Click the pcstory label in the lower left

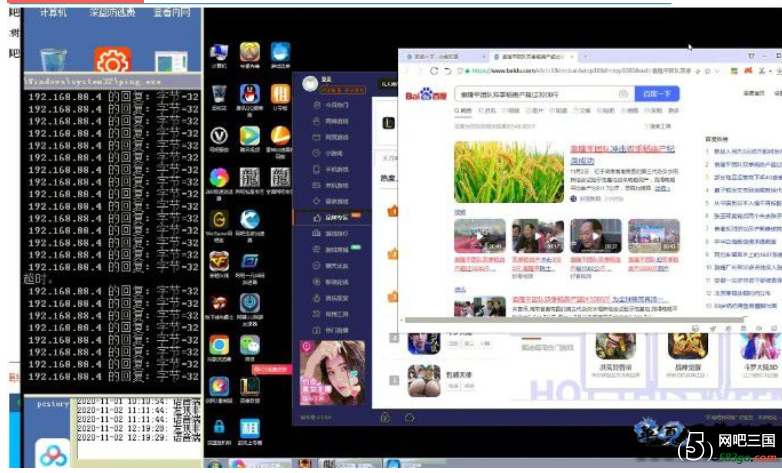[x=53, y=404]
